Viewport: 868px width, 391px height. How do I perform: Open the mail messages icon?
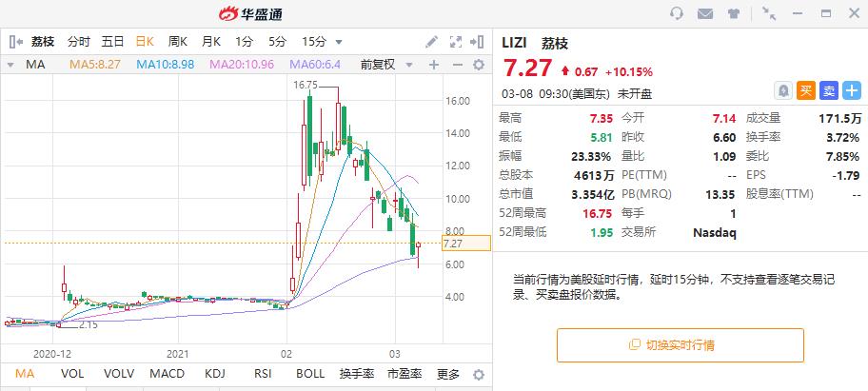coord(705,14)
